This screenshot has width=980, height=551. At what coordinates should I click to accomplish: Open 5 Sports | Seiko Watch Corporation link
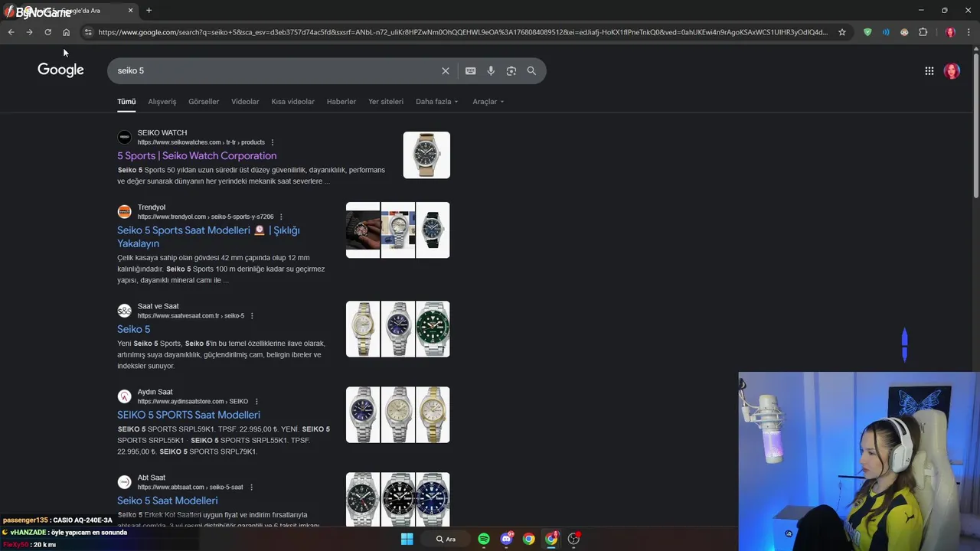click(197, 155)
